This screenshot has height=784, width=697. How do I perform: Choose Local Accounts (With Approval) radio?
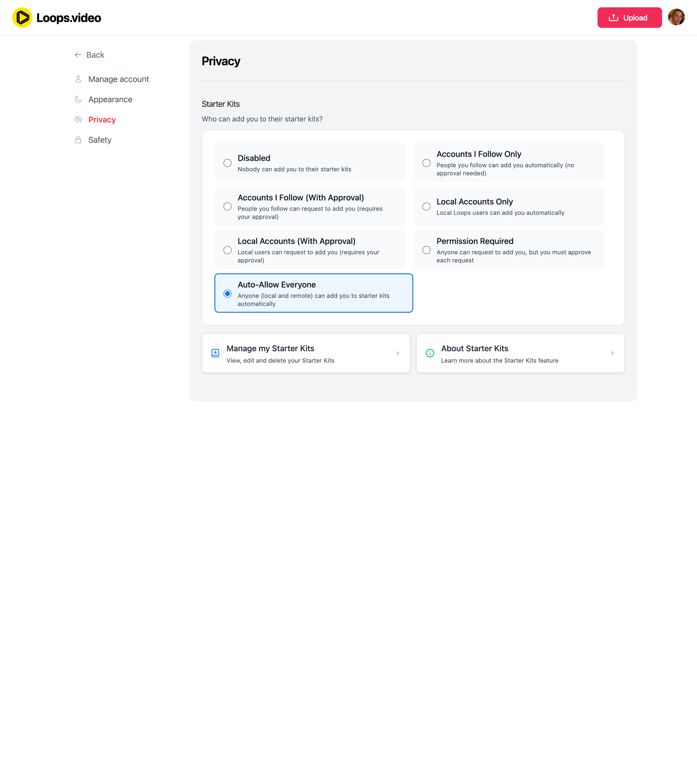pos(227,250)
